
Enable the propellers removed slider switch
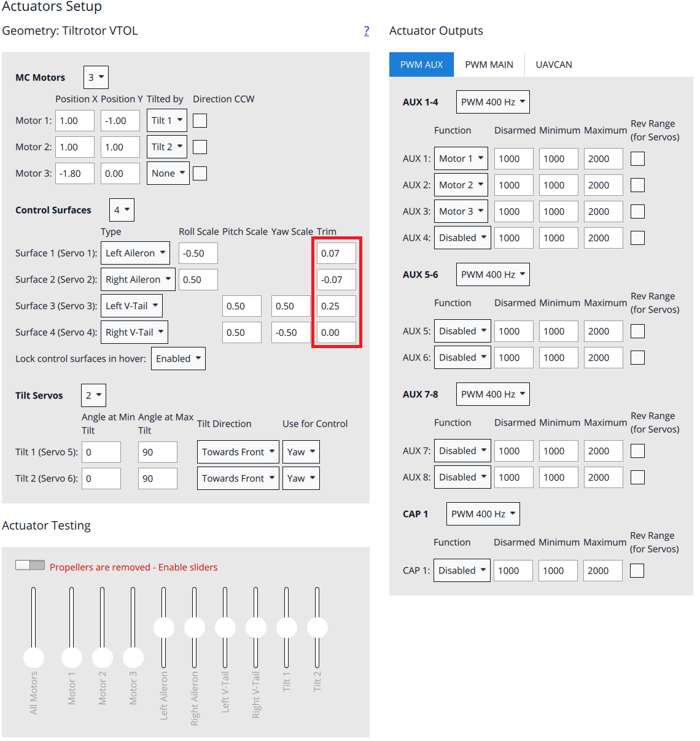[x=30, y=565]
